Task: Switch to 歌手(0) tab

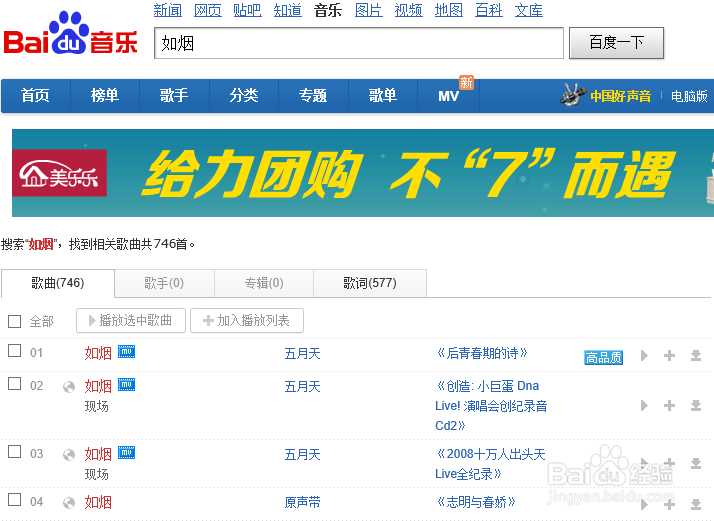Action: pos(164,283)
